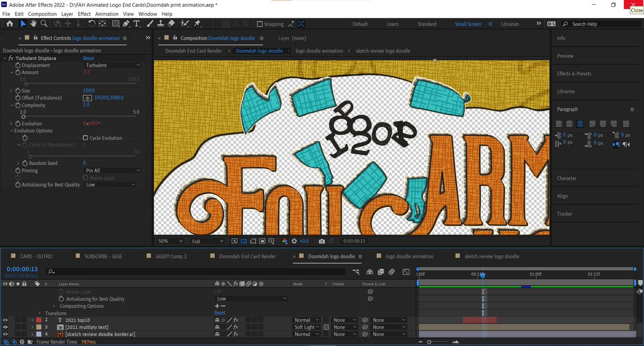The height and width of the screenshot is (346, 644).
Task: Hide the sketch review doodle border.ai layer
Action: (x=5, y=334)
